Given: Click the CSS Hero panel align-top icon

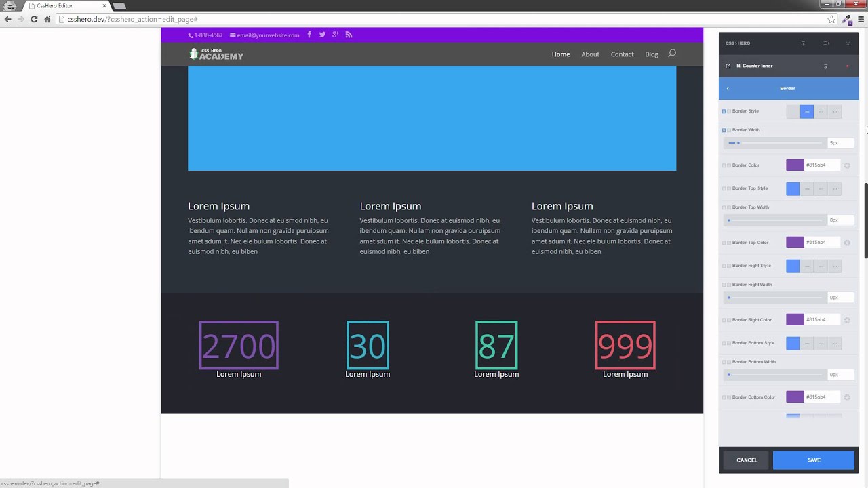Looking at the screenshot, I should 803,43.
